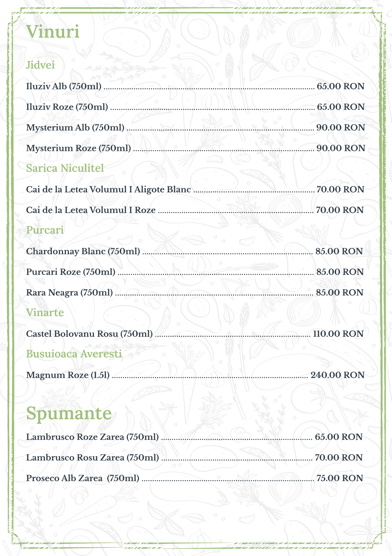
Task: Click the Busuioaca Averesti heading
Action: click(74, 354)
